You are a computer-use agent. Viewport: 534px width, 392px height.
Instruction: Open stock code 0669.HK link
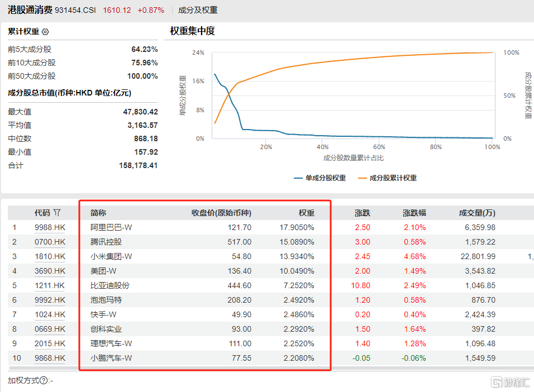[50, 329]
